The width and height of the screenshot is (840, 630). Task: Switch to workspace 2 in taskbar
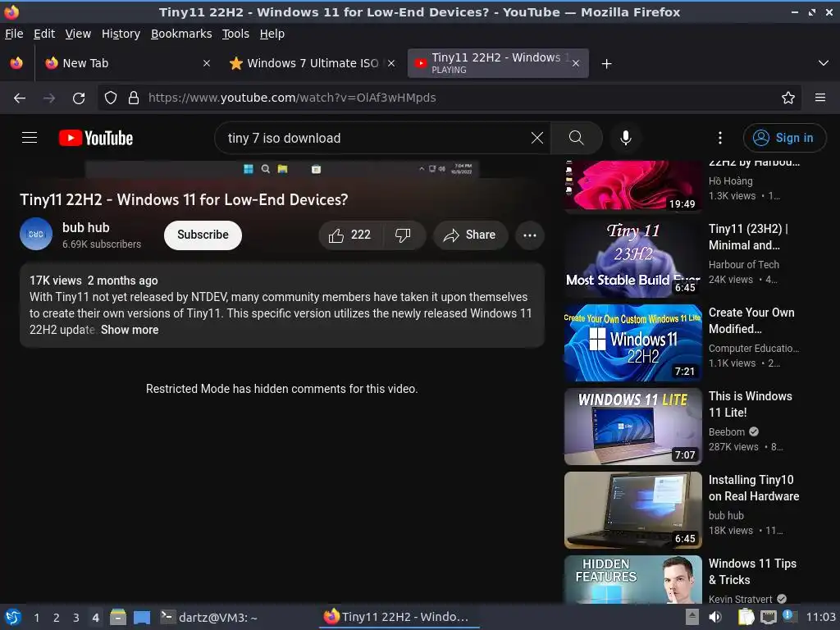click(x=57, y=618)
